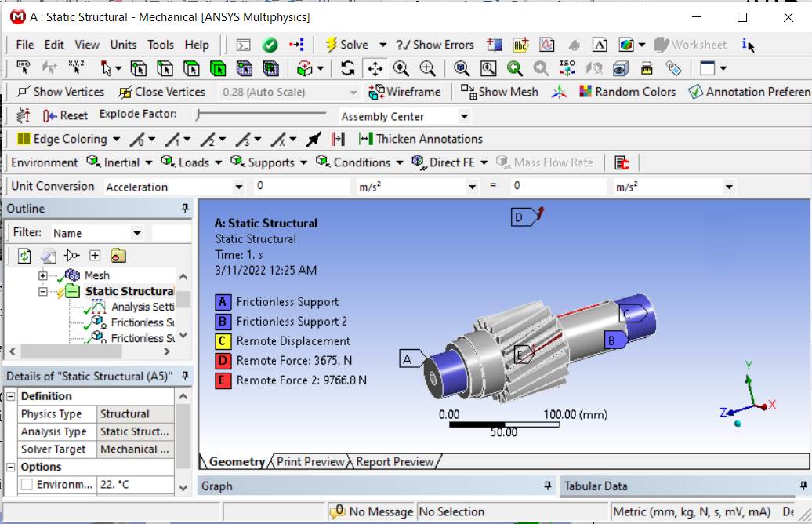Click the Edge selection filter icon
This screenshot has width=812, height=524.
(165, 68)
